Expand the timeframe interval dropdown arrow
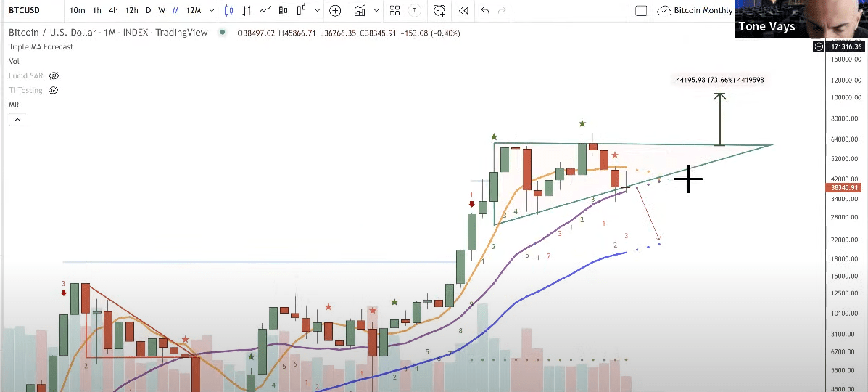Viewport: 868px width, 392px height. tap(211, 11)
